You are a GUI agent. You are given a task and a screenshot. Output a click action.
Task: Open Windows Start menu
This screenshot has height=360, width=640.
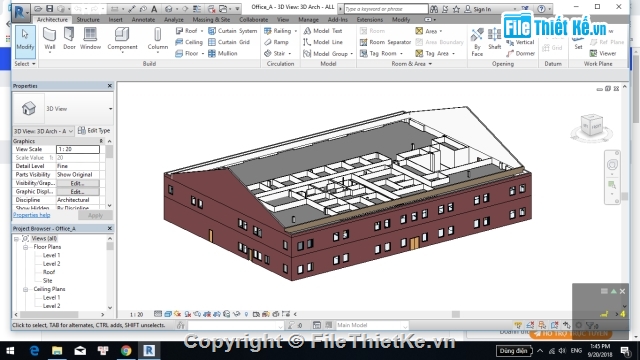coord(10,351)
